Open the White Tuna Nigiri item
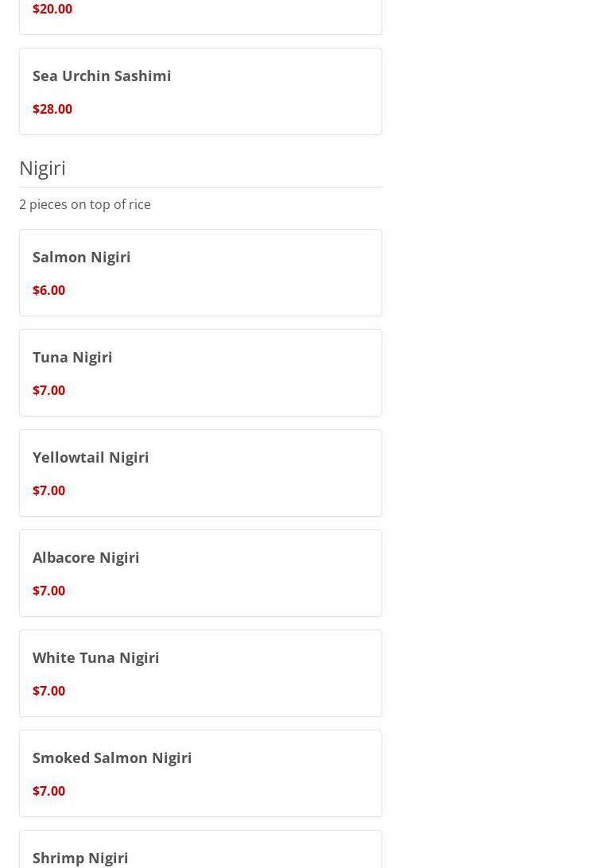This screenshot has height=868, width=612. point(96,657)
